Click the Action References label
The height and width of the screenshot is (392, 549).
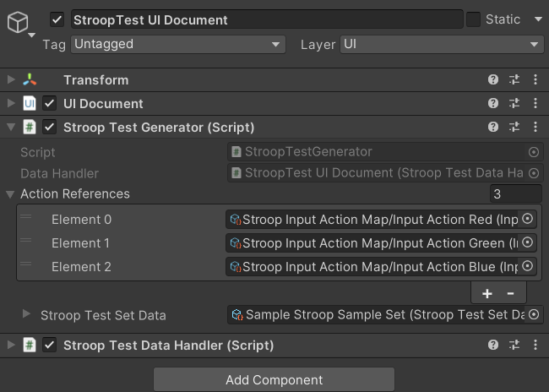(x=75, y=193)
